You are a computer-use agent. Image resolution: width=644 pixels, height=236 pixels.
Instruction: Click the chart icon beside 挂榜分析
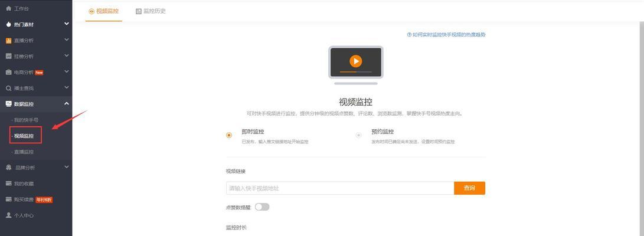tap(9, 56)
